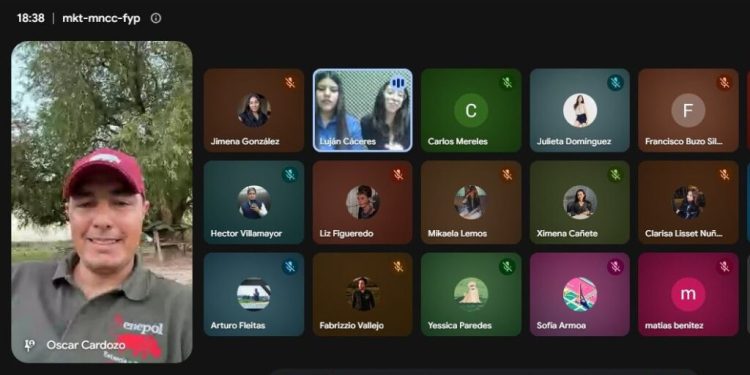
Task: Select the Luján Cáceres video tile
Action: 363,110
